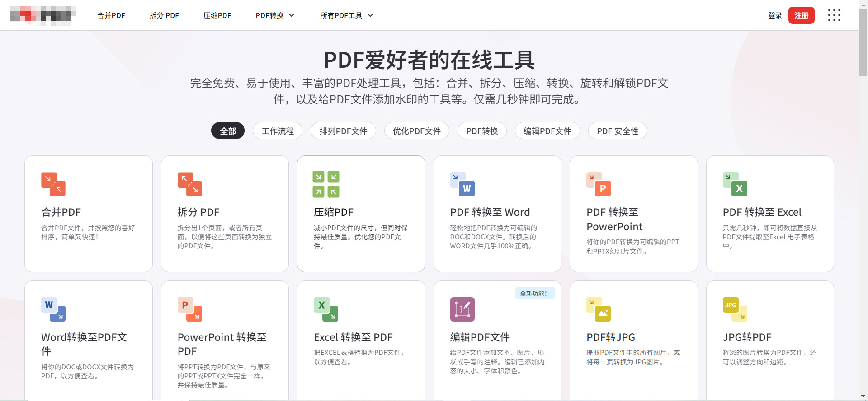Click the purple Edit PDF (编辑PDF文件) icon

click(462, 309)
